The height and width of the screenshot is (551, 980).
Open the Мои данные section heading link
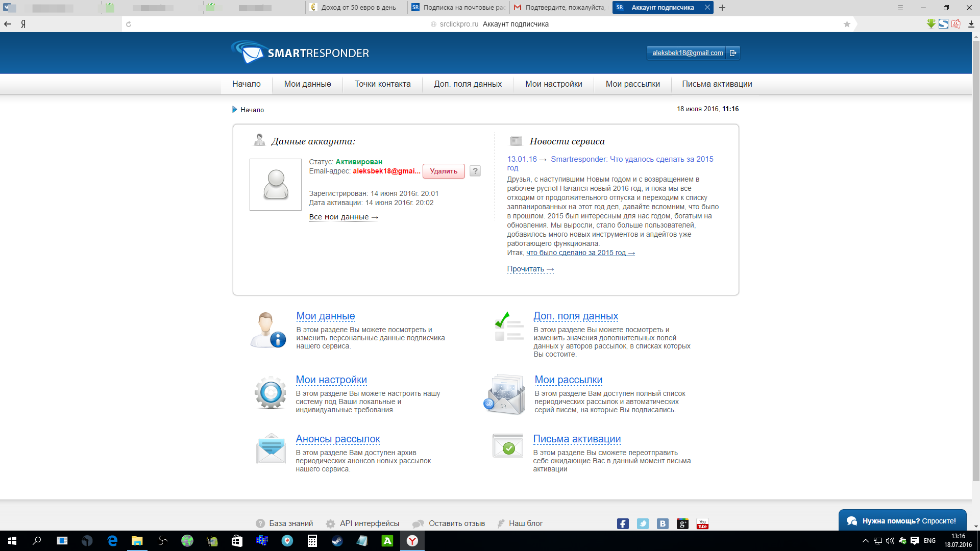pos(326,316)
